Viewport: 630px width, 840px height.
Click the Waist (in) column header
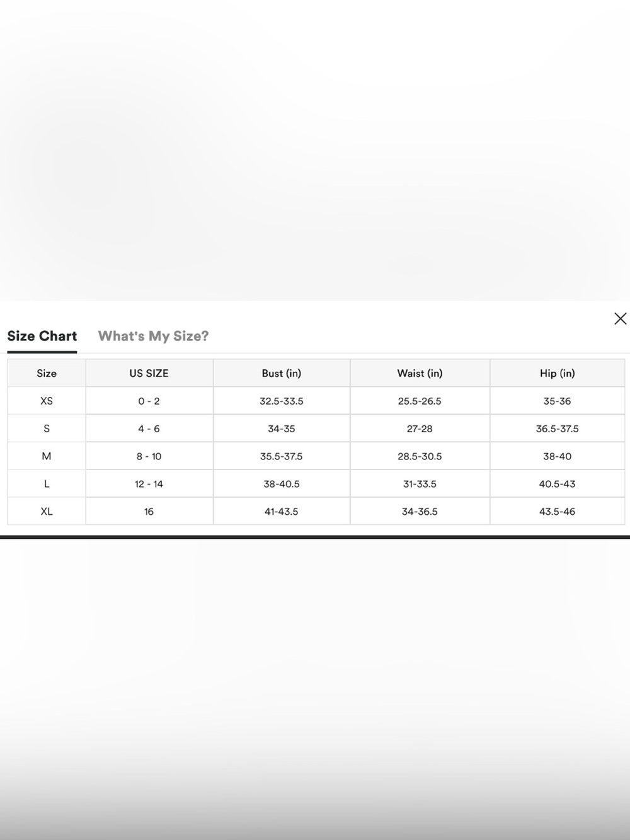420,373
